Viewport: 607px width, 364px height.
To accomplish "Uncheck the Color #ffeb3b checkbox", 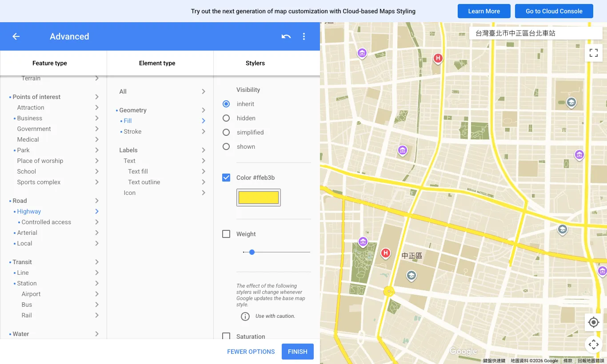I will pyautogui.click(x=226, y=178).
